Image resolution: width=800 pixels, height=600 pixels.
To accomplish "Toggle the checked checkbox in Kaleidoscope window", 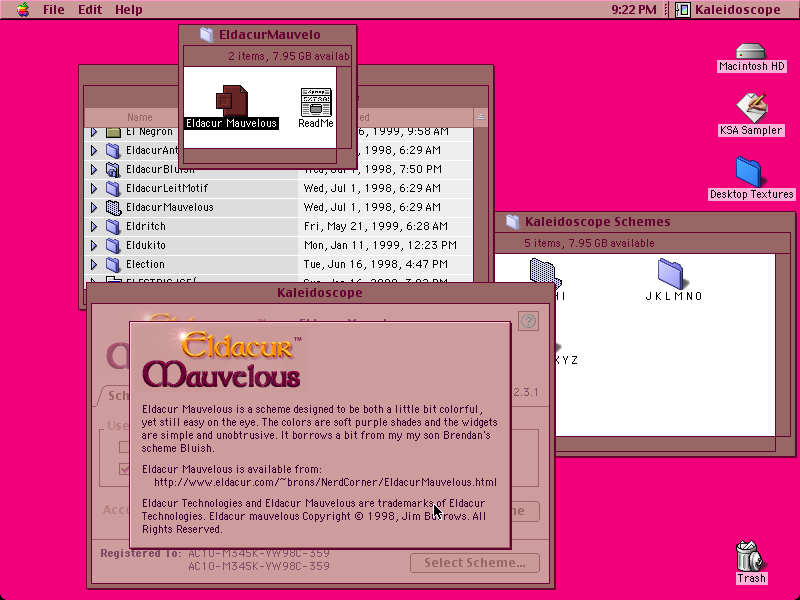I will [124, 468].
